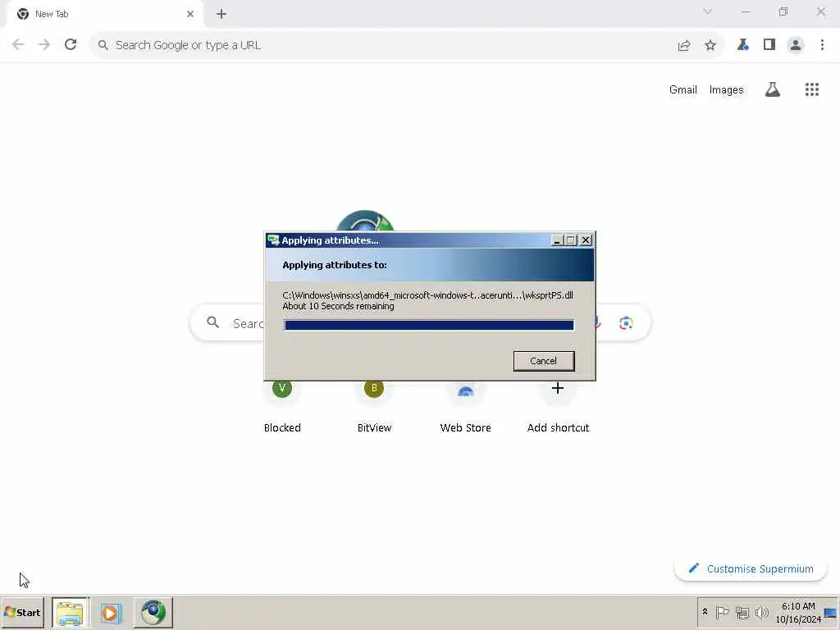This screenshot has width=840, height=630.
Task: Reload the page with the refresh icon
Action: tap(71, 44)
